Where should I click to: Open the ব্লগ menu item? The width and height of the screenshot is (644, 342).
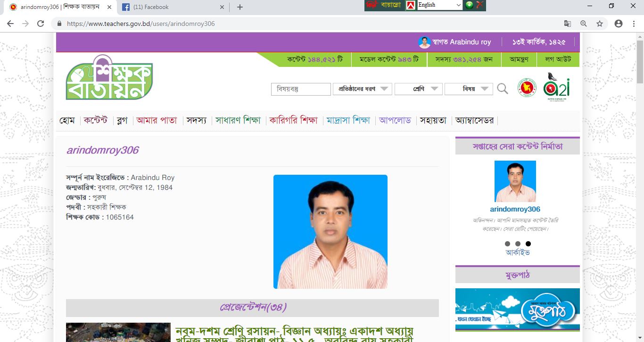tap(122, 121)
